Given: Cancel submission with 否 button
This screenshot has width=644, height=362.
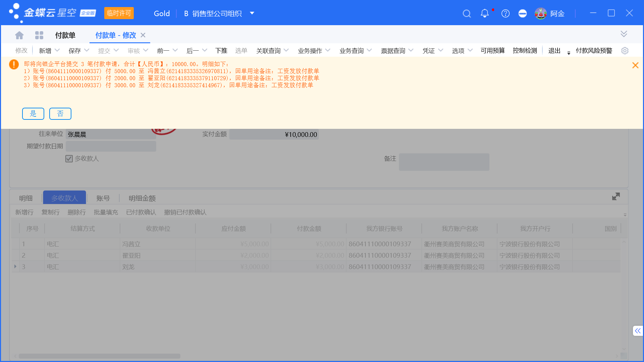Looking at the screenshot, I should pyautogui.click(x=60, y=114).
